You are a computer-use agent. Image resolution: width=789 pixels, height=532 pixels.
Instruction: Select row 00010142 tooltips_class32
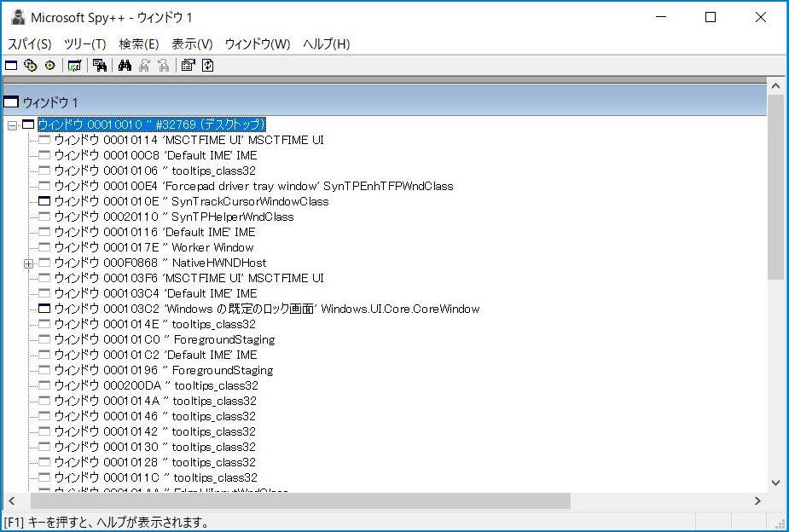[155, 431]
